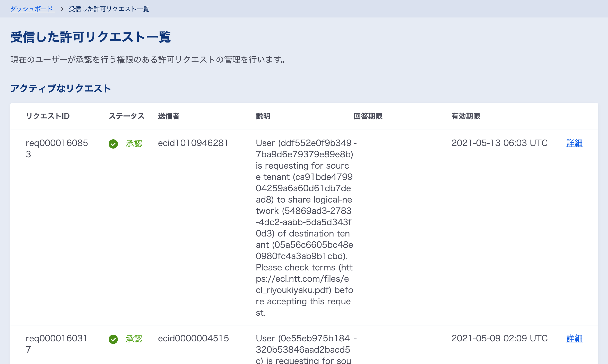Click the 説明 column header
The width and height of the screenshot is (608, 364).
[263, 116]
